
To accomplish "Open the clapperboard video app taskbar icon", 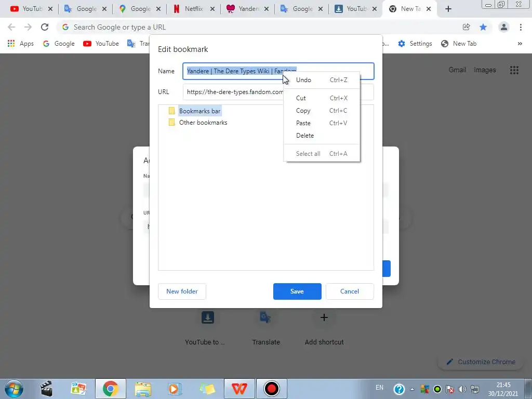I will 46,389.
